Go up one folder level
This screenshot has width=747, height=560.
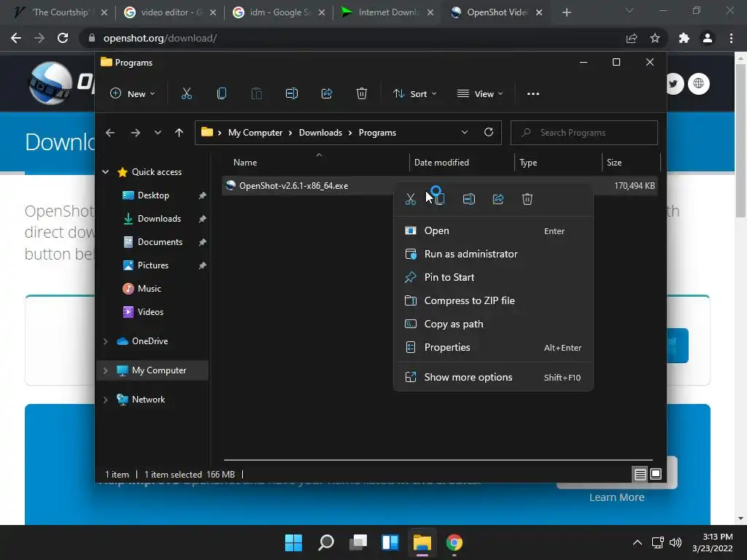(179, 133)
